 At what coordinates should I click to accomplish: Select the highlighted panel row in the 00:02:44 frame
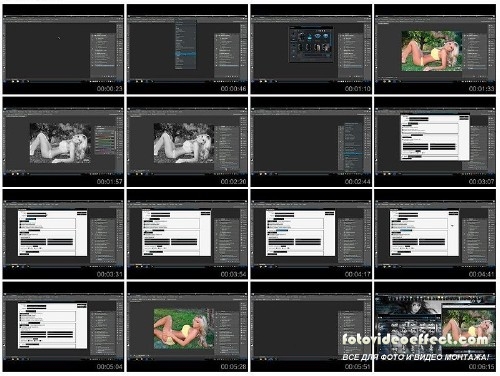point(353,153)
